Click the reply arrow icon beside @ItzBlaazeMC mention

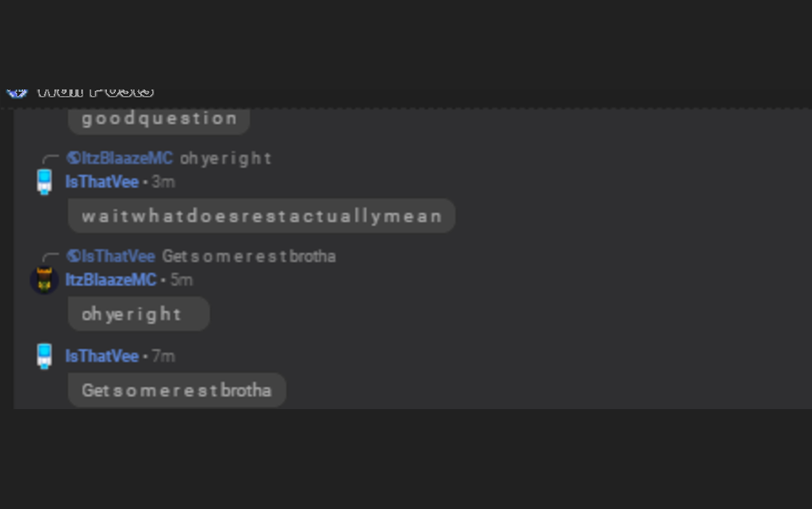pos(50,159)
